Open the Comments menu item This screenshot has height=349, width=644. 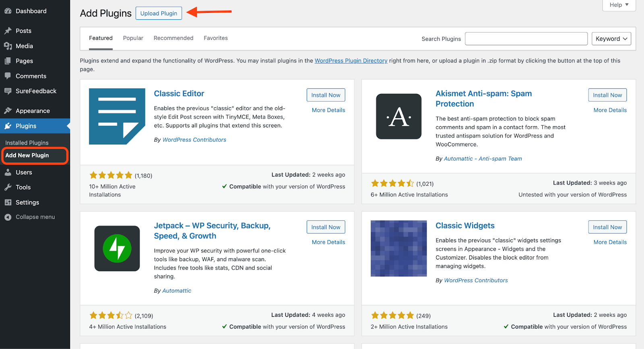tap(35, 76)
